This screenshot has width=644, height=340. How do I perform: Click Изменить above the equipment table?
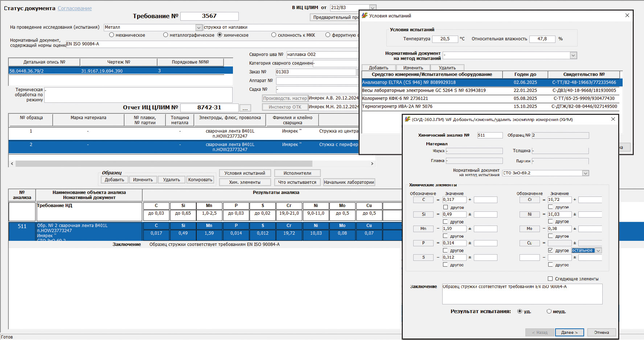(x=413, y=68)
